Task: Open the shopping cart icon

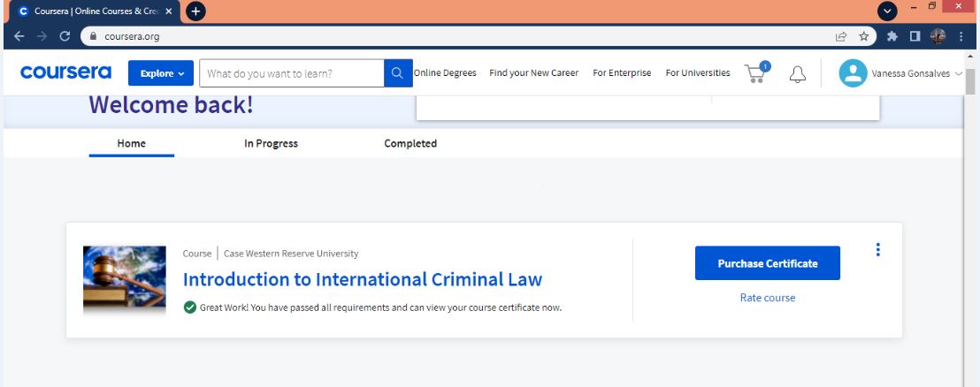Action: [x=756, y=73]
